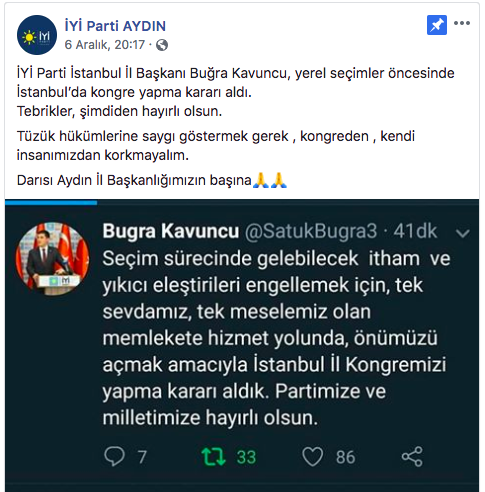The image size is (485, 492).
Task: Open the 6 Aralık, 20:17 timestamp link
Action: coord(105,45)
